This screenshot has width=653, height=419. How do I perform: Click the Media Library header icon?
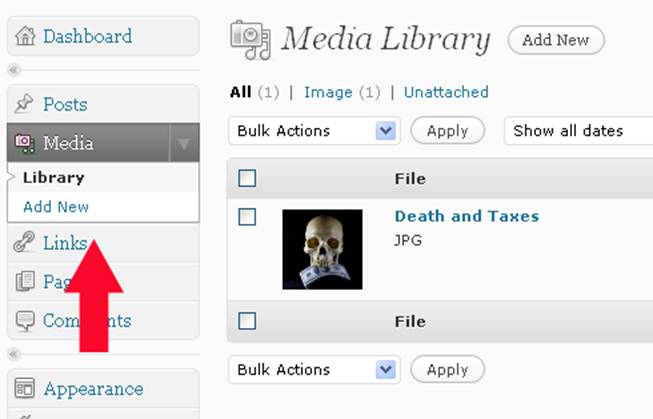[x=250, y=40]
